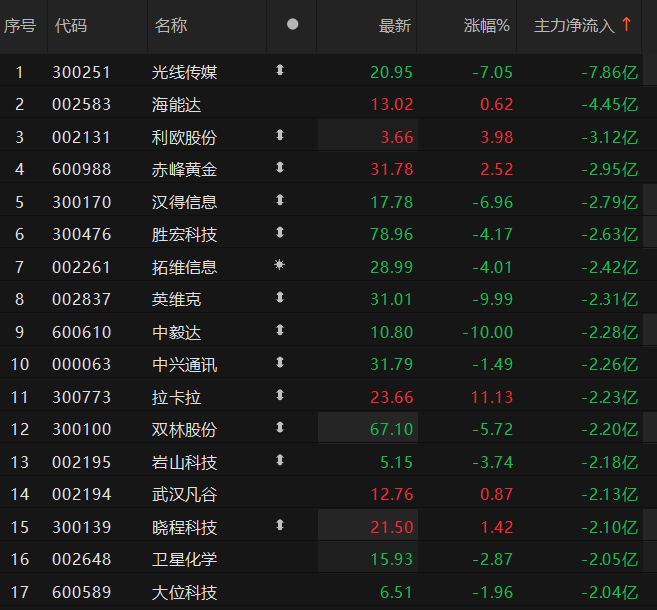This screenshot has height=610, width=657.
Task: Select stock name 晓程科技
Action: tap(184, 527)
